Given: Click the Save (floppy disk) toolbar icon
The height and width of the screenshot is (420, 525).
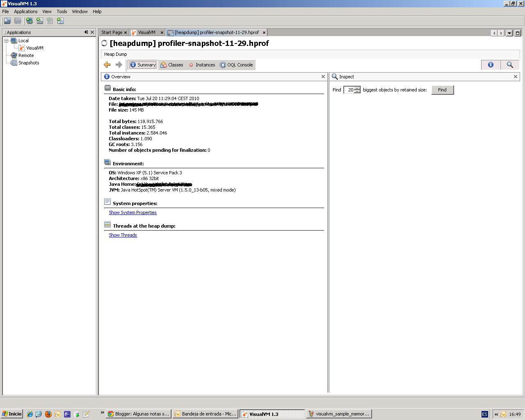Looking at the screenshot, I should click(18, 21).
